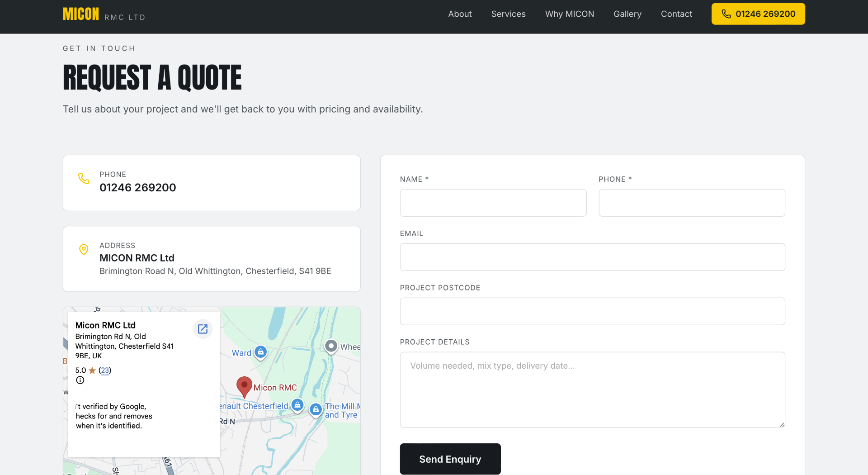The width and height of the screenshot is (868, 475).
Task: Go to Services section
Action: click(x=508, y=14)
